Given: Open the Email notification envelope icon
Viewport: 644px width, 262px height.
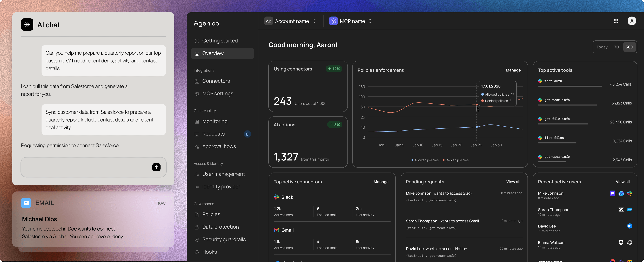Looking at the screenshot, I should (x=26, y=203).
